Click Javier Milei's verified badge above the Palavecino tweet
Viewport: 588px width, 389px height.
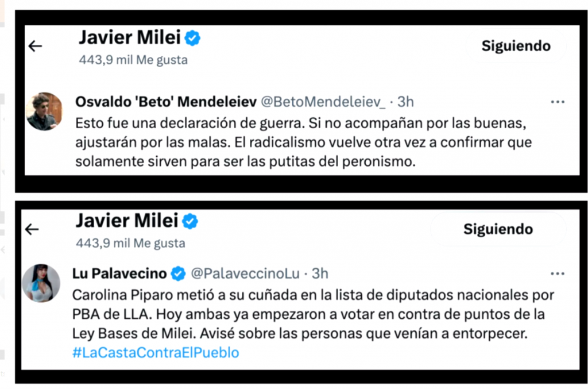coord(190,221)
